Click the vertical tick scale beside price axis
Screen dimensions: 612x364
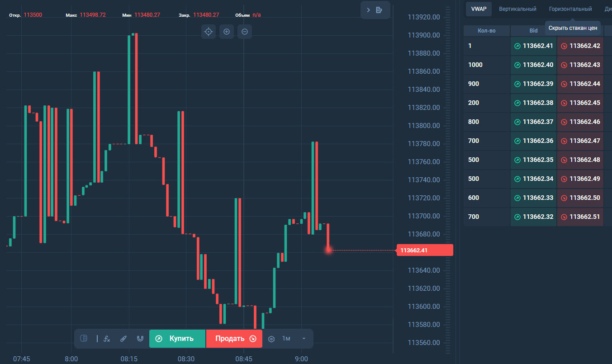click(449, 181)
